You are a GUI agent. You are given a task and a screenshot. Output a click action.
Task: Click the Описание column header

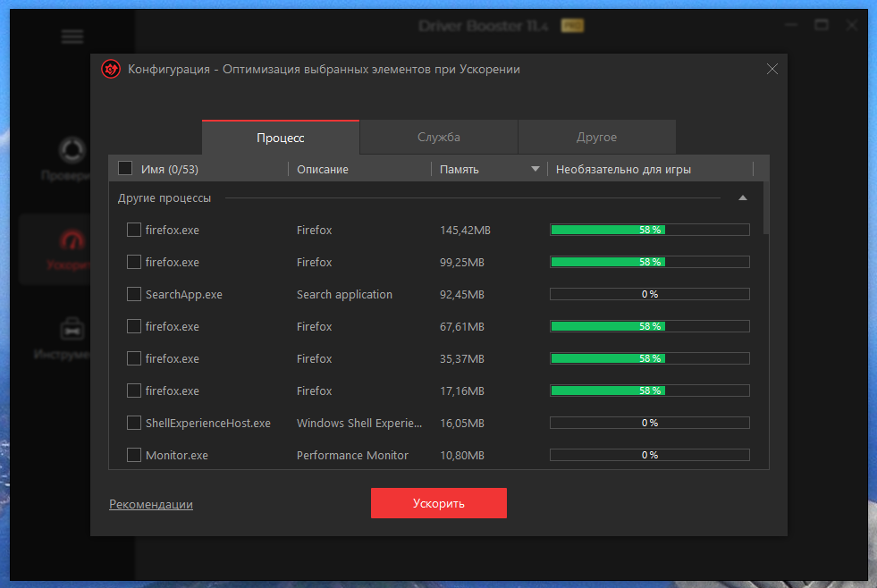(x=323, y=170)
